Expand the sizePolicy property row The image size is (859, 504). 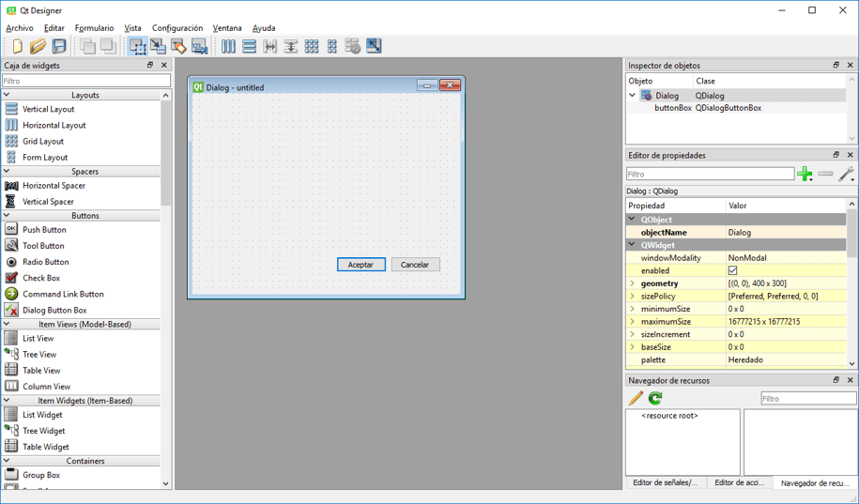632,297
